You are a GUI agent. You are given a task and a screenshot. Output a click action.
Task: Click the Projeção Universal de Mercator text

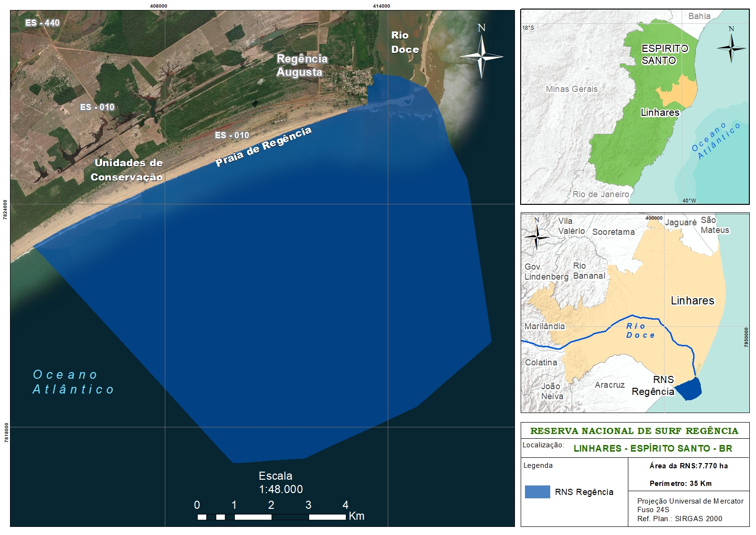(x=690, y=501)
